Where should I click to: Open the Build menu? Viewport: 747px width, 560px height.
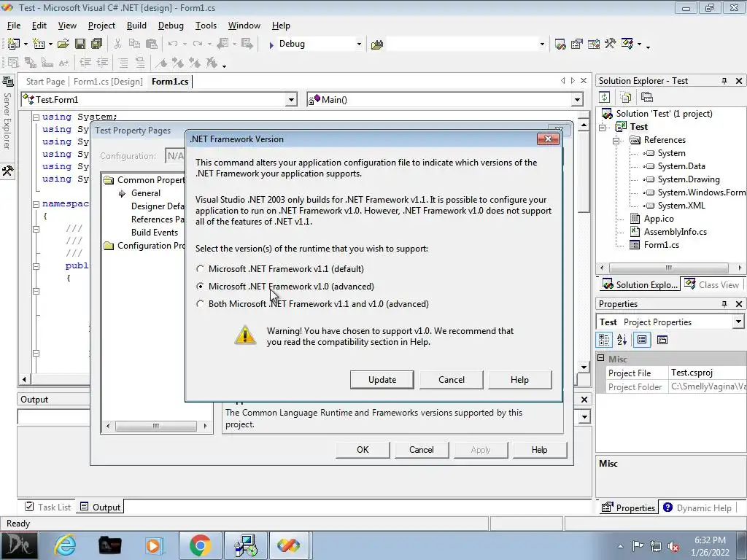pyautogui.click(x=136, y=26)
